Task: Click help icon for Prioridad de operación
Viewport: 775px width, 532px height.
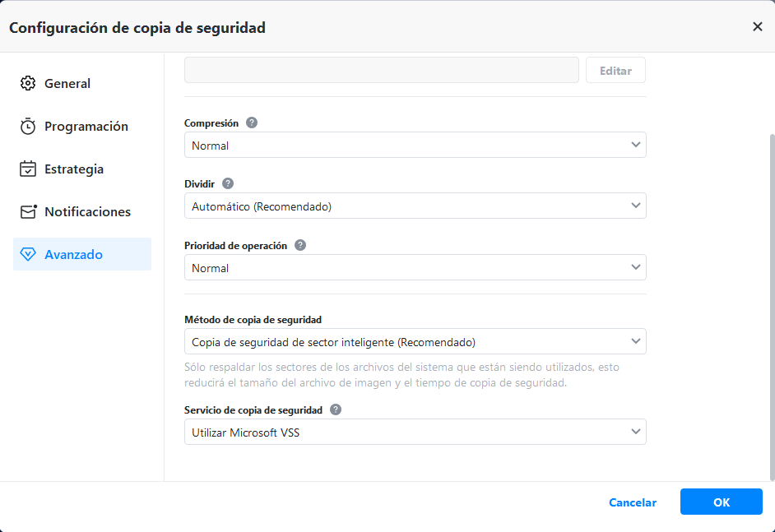Action: [x=300, y=245]
